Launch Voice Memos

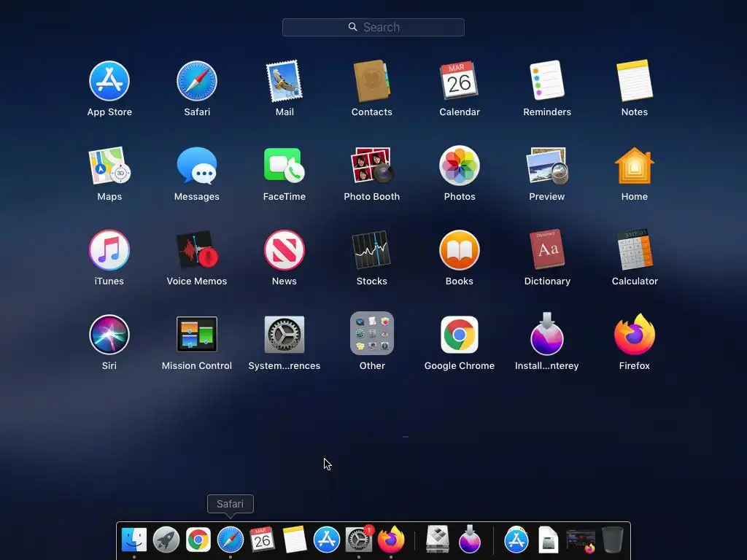(197, 250)
